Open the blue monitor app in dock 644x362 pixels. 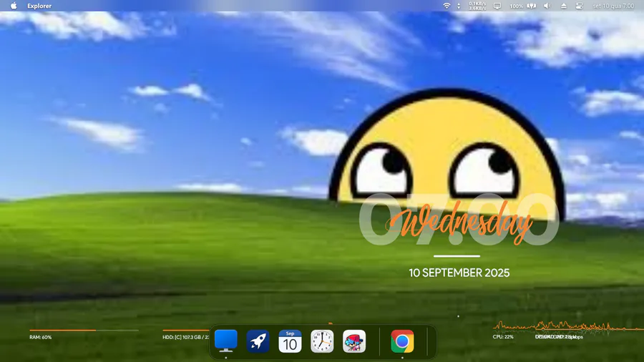click(226, 341)
